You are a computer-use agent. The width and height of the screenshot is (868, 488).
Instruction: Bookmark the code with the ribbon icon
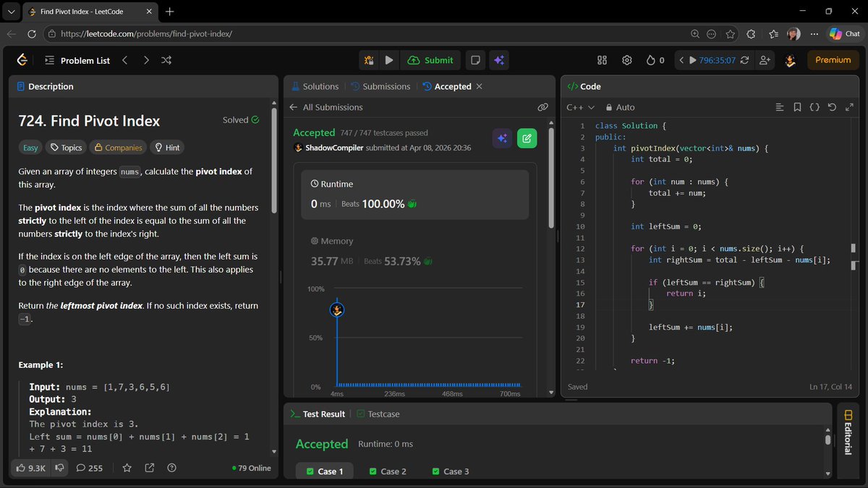tap(797, 106)
